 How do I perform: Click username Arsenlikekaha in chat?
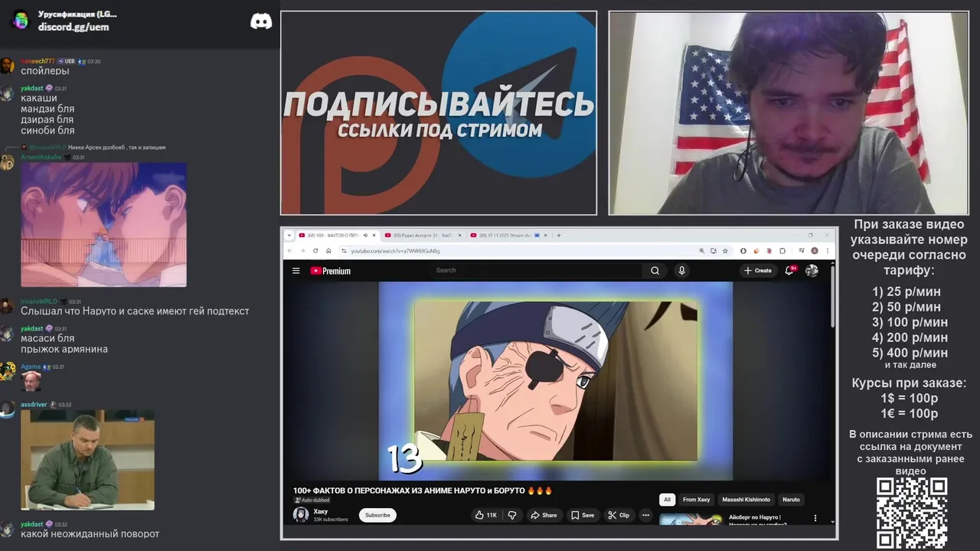click(x=41, y=157)
